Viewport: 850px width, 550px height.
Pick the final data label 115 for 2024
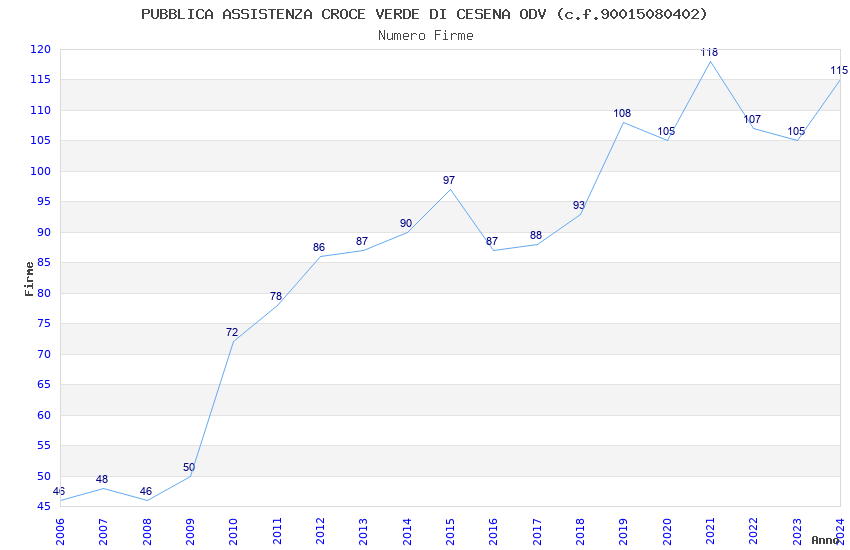(x=839, y=70)
